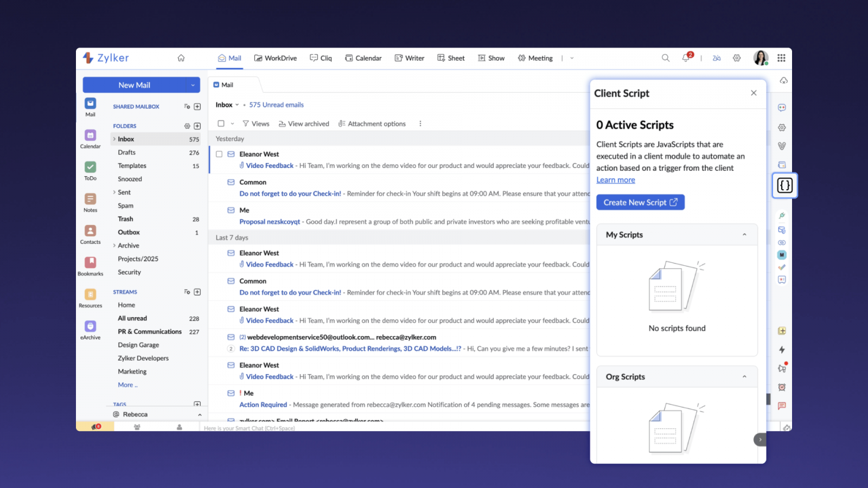Open the Writer tab

(410, 58)
